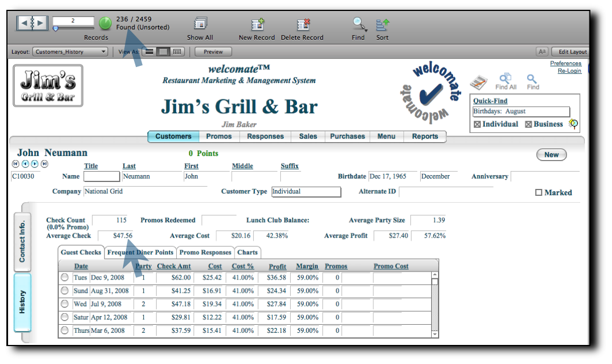
Task: Click the Quick-Find search lens icon
Action: pyautogui.click(x=573, y=124)
